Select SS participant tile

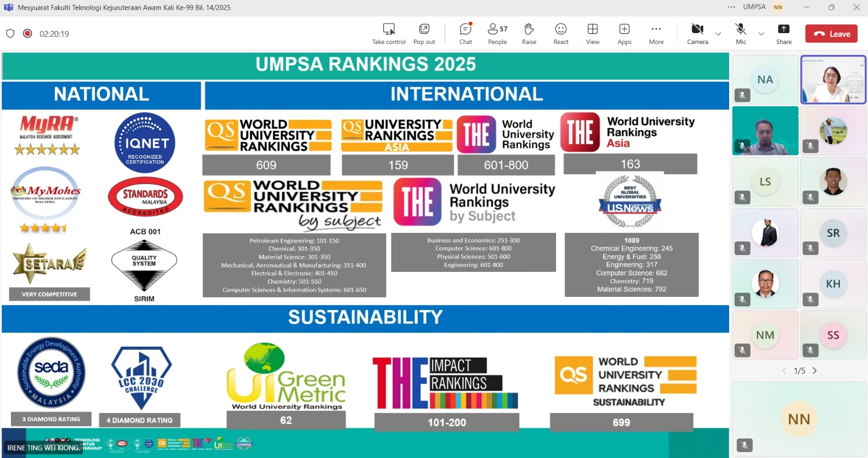833,335
